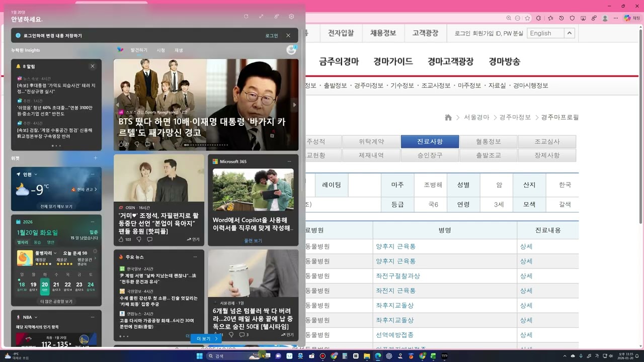Open the English language dropdown

(x=551, y=33)
